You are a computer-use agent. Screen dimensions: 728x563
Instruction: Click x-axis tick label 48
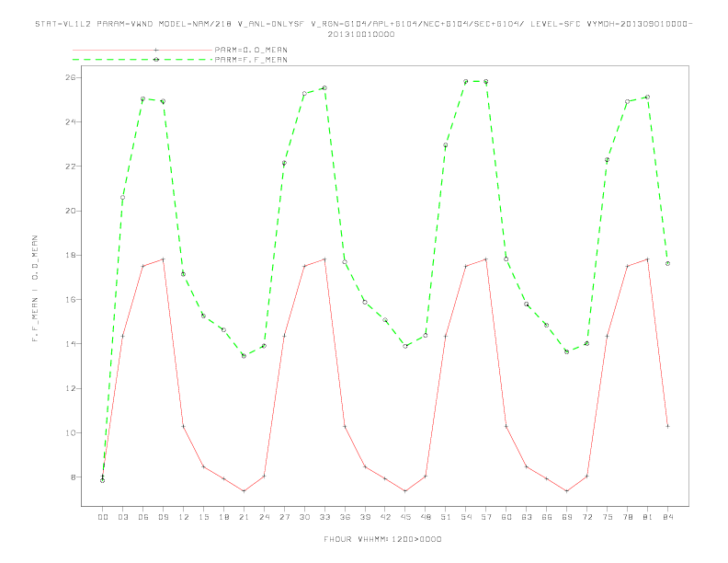pyautogui.click(x=426, y=517)
